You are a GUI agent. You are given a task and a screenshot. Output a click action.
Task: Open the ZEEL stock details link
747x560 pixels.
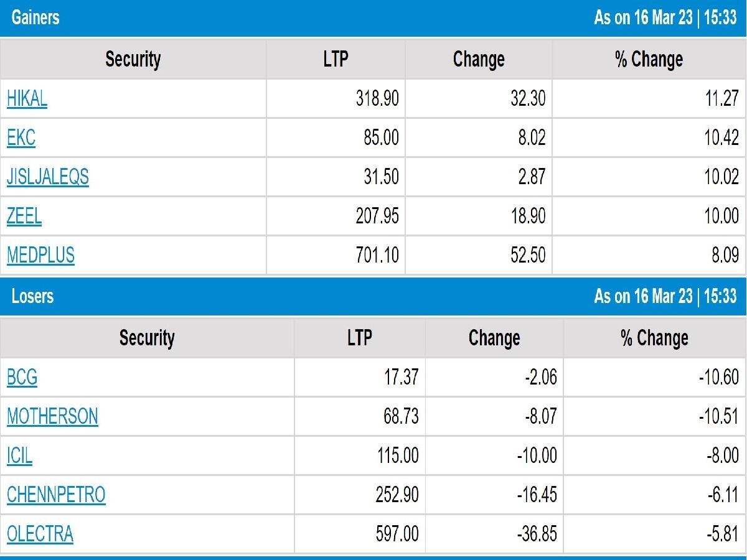tap(22, 216)
